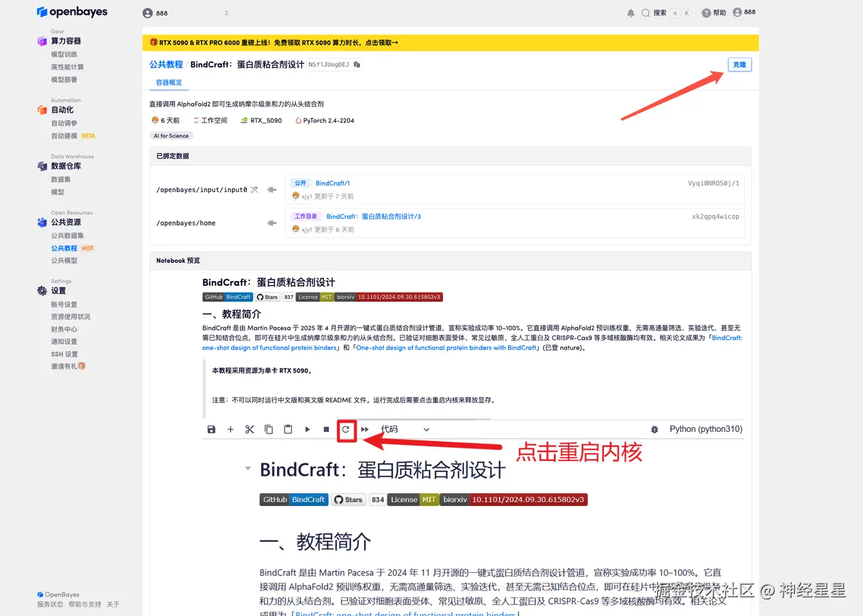Click the arrow beside /openbayes/input/input0
Viewport: 863px width, 616px height.
tap(272, 190)
